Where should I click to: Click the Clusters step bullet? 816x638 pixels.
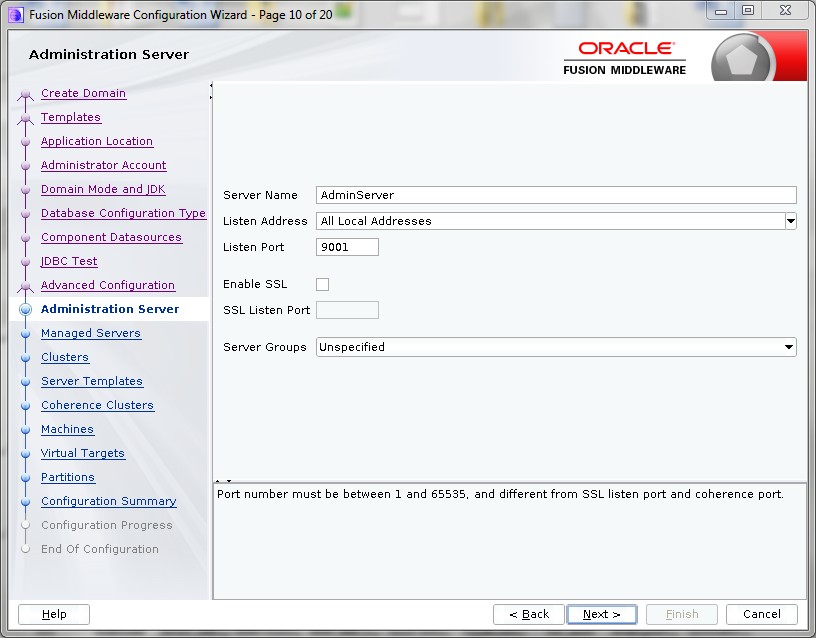tap(25, 358)
